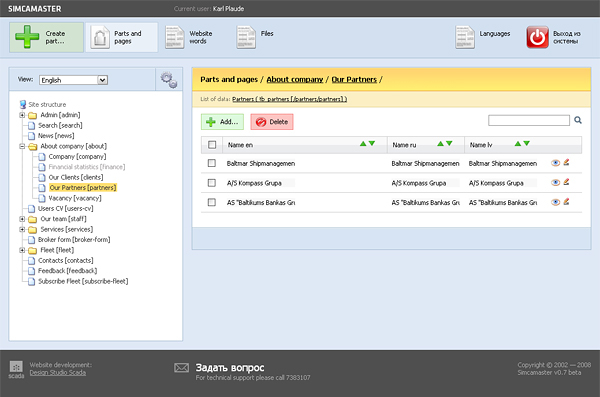This screenshot has width=600, height=397.
Task: Click the Admin folder icon in tree
Action: click(x=33, y=115)
